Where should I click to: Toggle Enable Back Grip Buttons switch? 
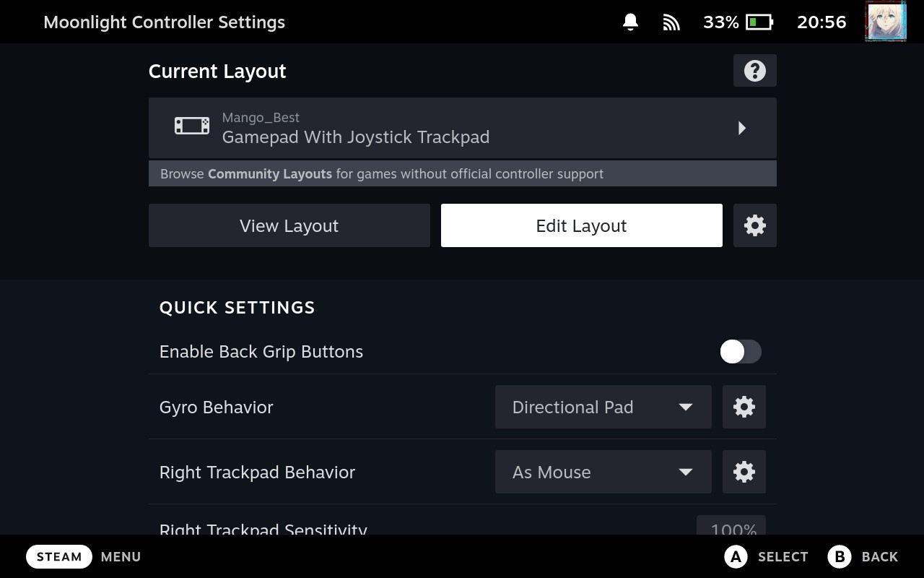click(740, 352)
